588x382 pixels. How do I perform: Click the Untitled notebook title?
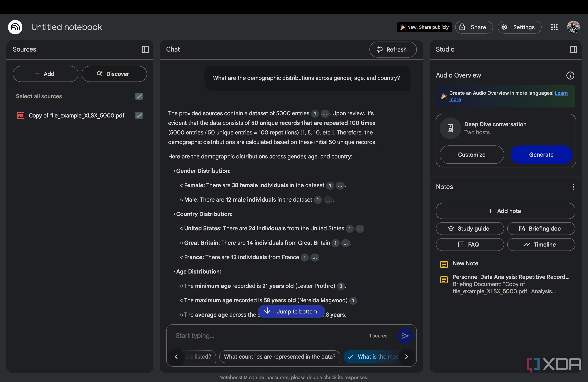66,27
